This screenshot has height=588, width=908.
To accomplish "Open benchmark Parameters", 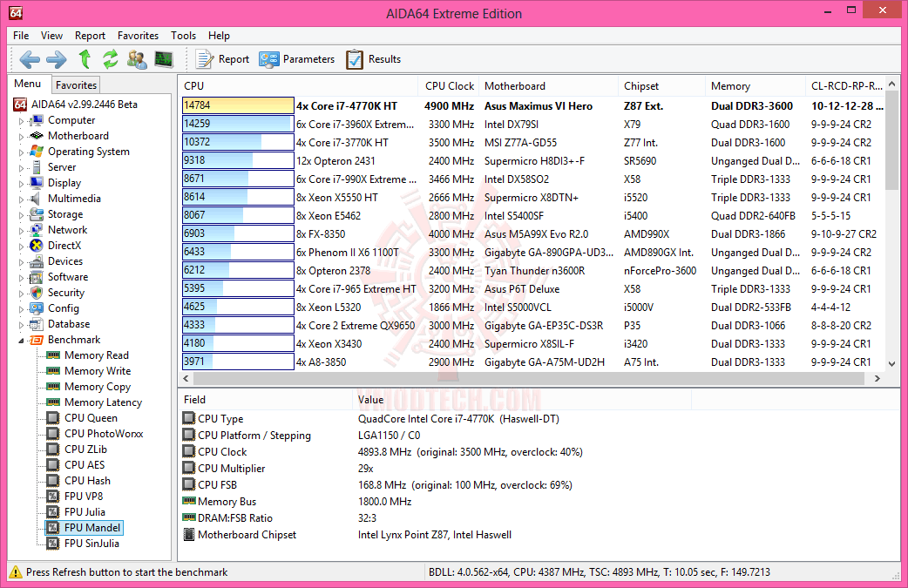I will pyautogui.click(x=296, y=59).
